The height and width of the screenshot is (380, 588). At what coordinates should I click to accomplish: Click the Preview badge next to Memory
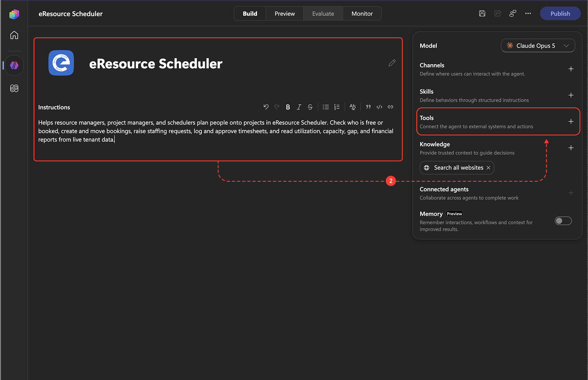(x=455, y=214)
